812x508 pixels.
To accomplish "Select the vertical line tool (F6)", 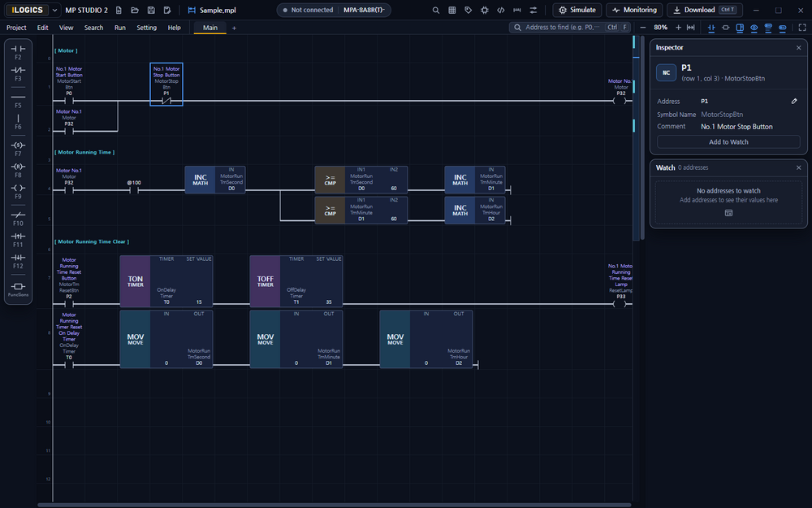I will tap(18, 123).
